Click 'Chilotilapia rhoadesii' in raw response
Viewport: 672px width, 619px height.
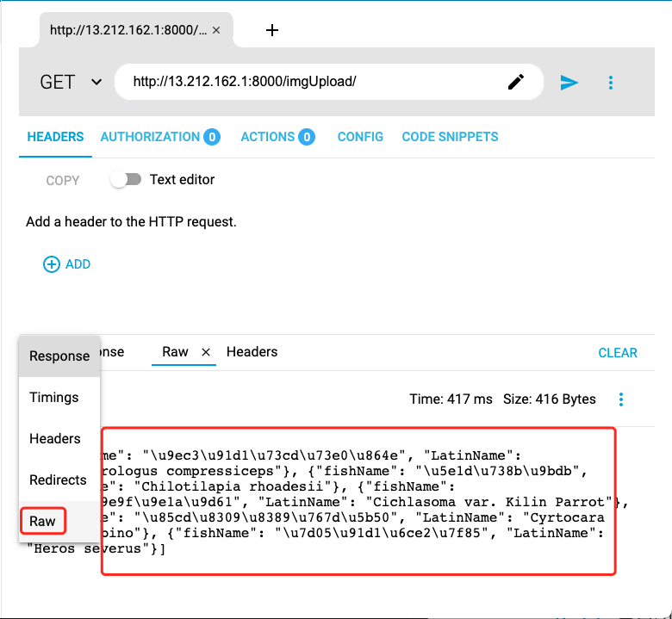coord(234,486)
